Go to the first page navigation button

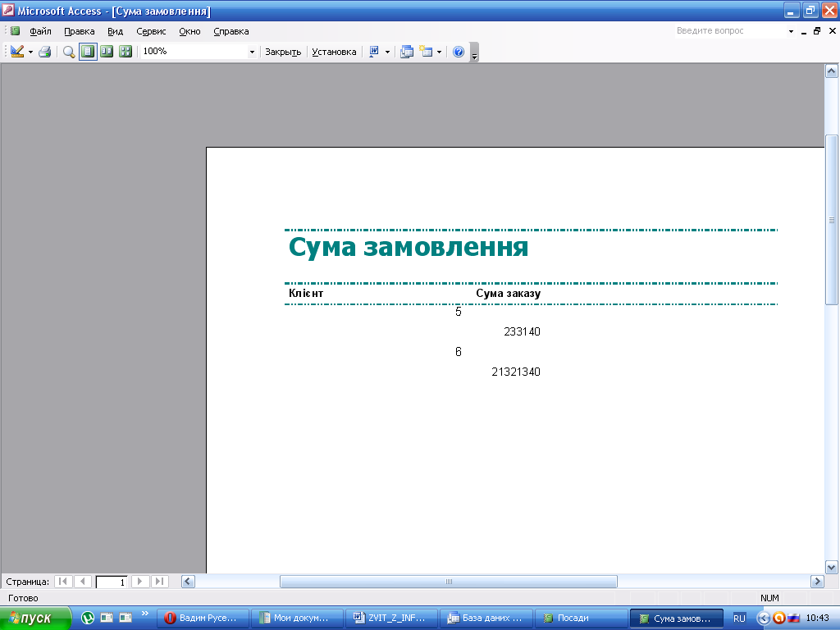pyautogui.click(x=63, y=582)
